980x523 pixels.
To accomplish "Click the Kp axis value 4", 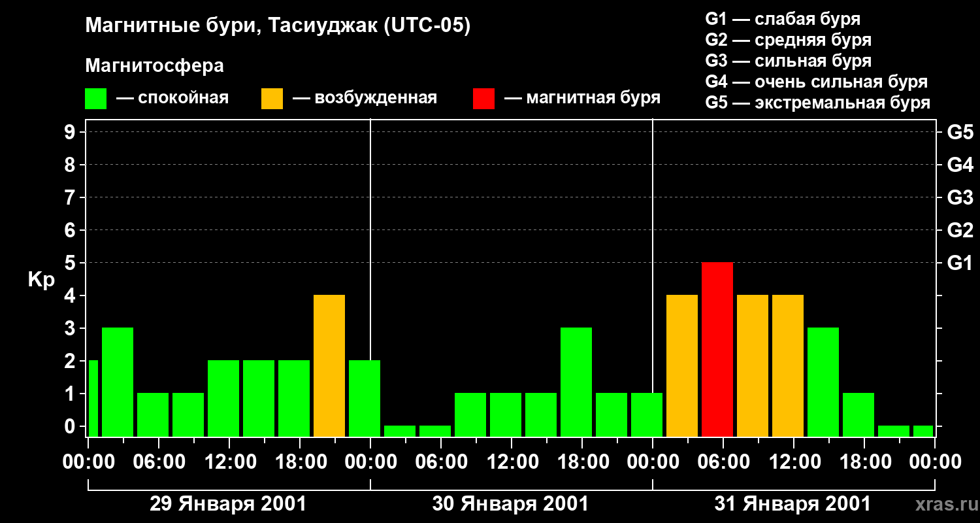I will (71, 295).
